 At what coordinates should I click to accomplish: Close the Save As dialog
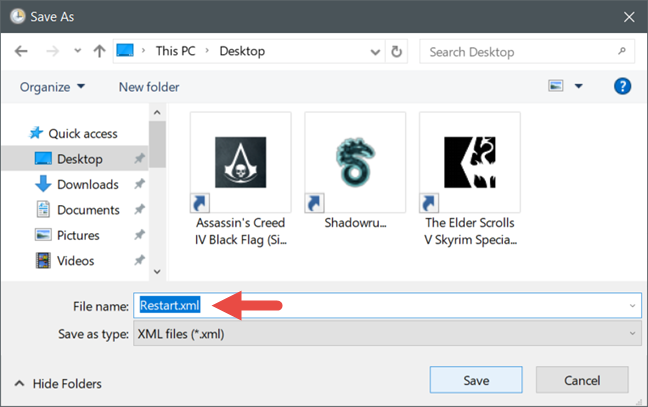pos(629,17)
